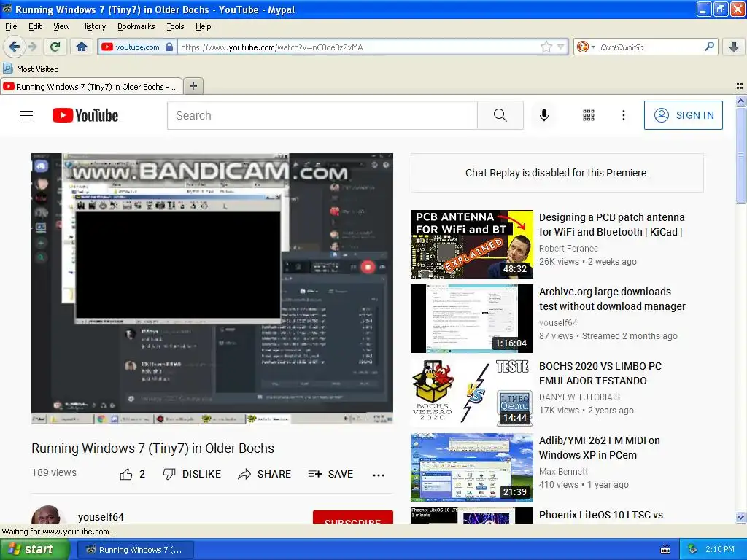Focus the YouTube Search input field
Image resolution: width=747 pixels, height=560 pixels.
[322, 115]
